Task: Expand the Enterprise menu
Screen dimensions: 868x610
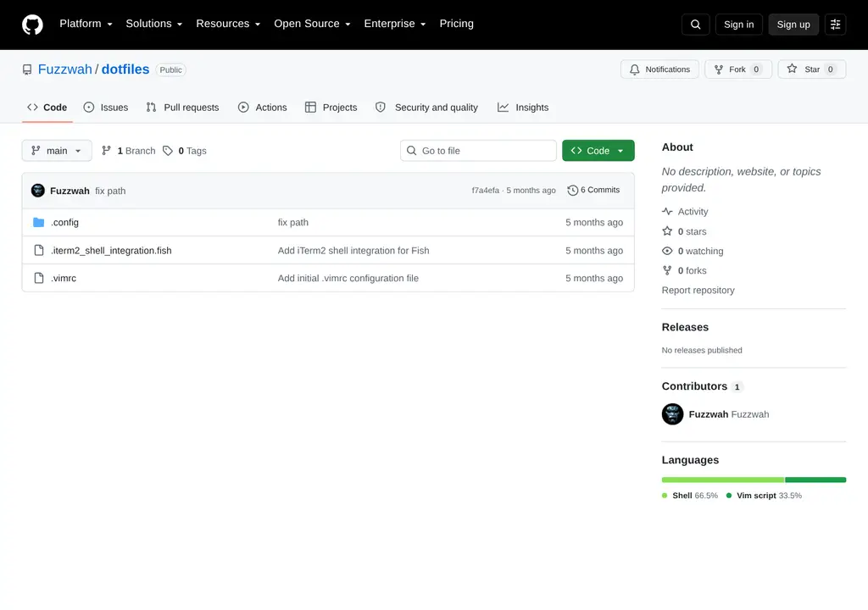Action: click(395, 24)
